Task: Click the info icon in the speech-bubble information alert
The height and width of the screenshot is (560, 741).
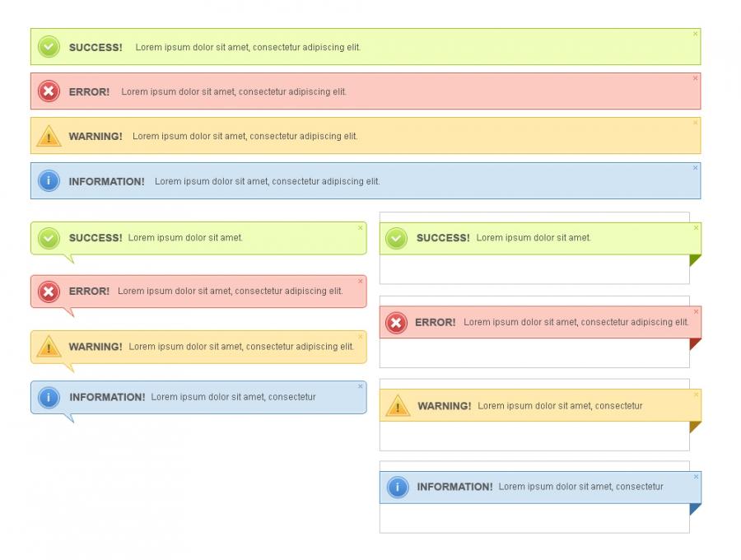Action: (49, 397)
